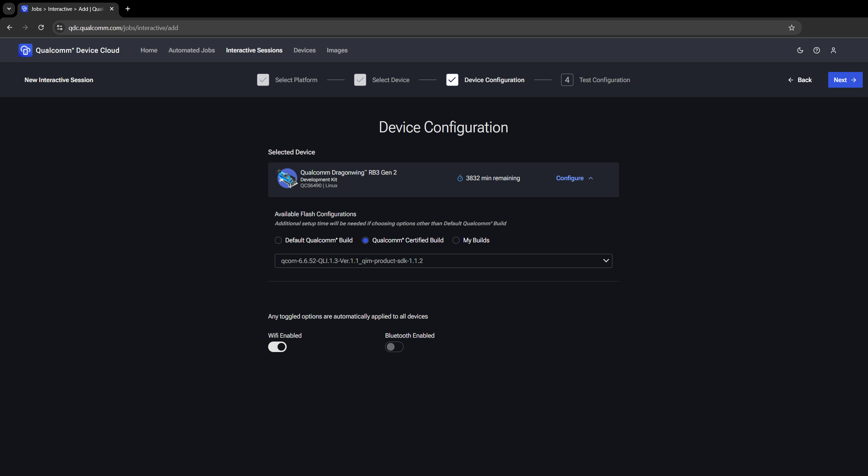This screenshot has height=476, width=868.
Task: Click the Device Configuration step checkmark
Action: [452, 80]
